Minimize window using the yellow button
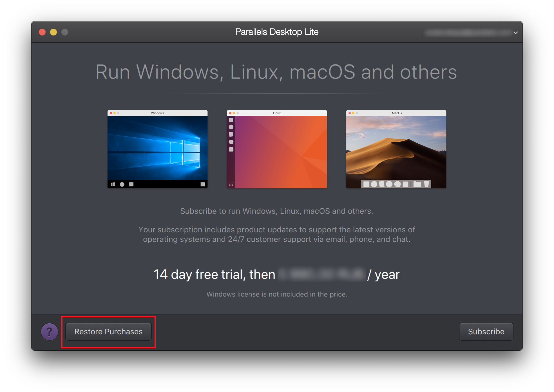 tap(53, 32)
